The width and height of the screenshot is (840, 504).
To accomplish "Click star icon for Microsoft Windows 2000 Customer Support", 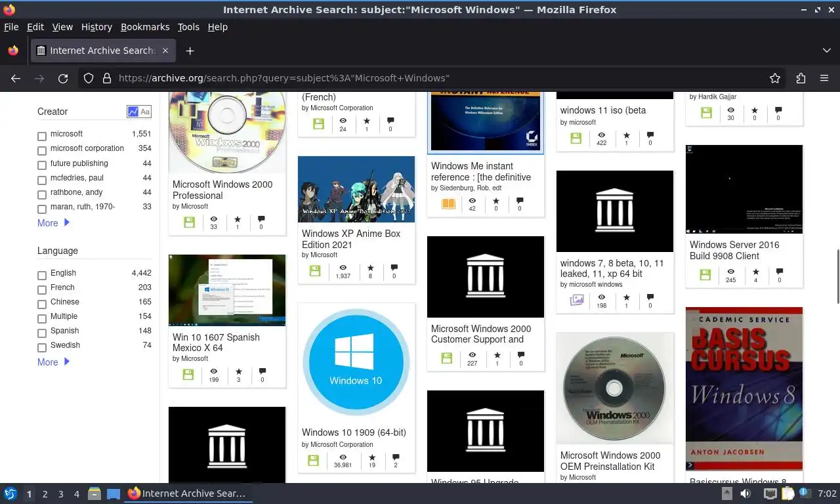I will coord(497,355).
